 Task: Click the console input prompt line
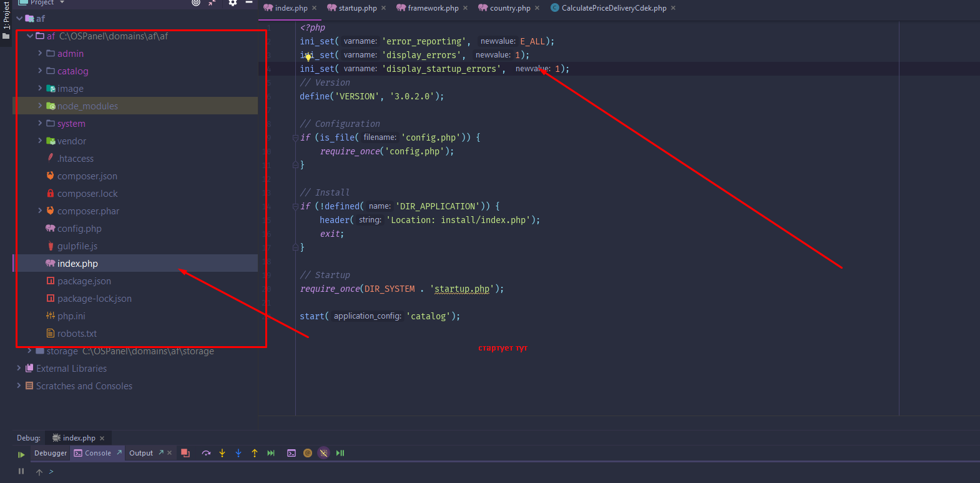coord(512,472)
